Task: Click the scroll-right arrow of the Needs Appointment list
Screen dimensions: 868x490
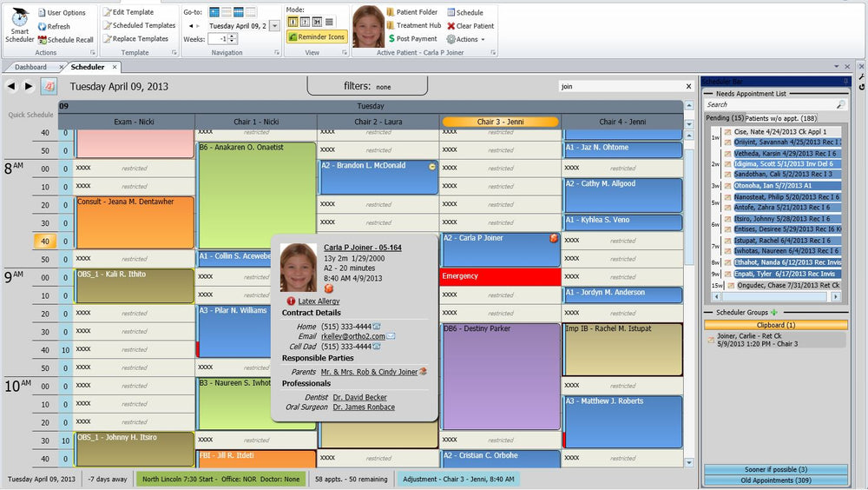Action: pos(836,297)
